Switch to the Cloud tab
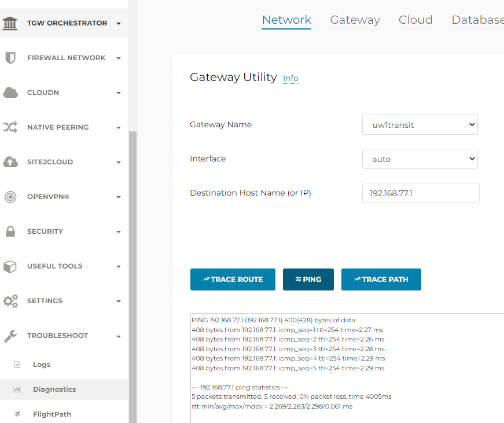 point(415,20)
